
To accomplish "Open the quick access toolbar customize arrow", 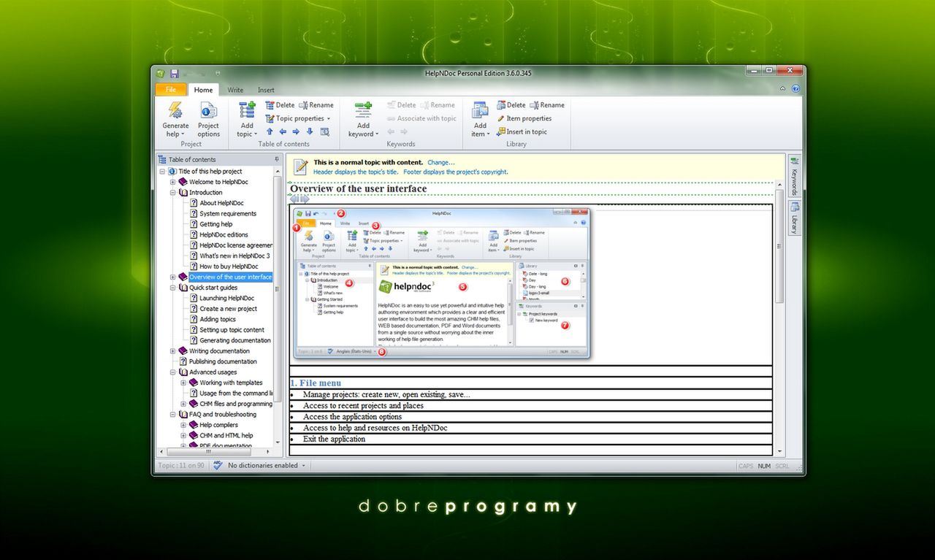I will (x=218, y=74).
